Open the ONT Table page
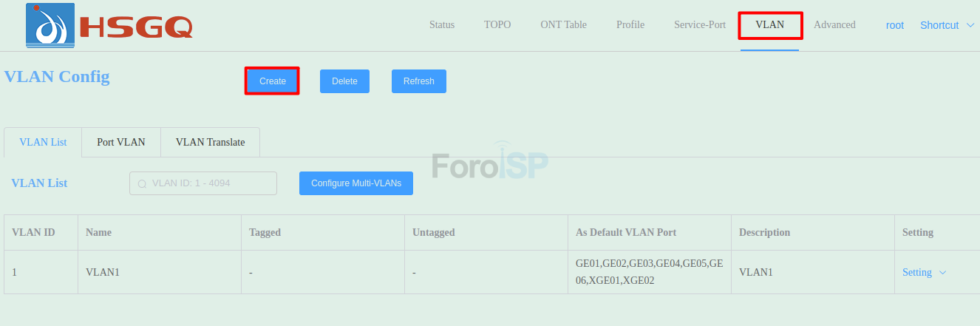 point(563,24)
